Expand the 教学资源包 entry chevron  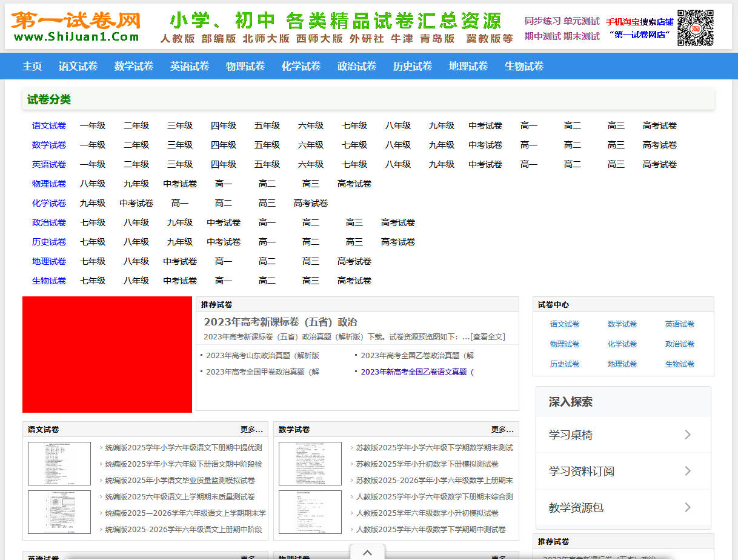pyautogui.click(x=687, y=507)
